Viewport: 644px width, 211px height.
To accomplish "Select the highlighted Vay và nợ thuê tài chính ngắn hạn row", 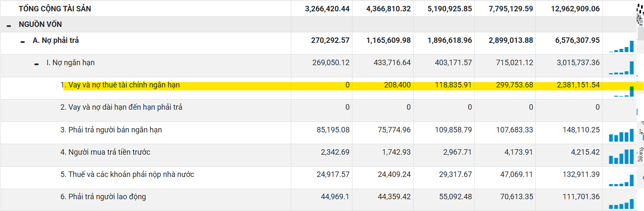I will (x=322, y=88).
